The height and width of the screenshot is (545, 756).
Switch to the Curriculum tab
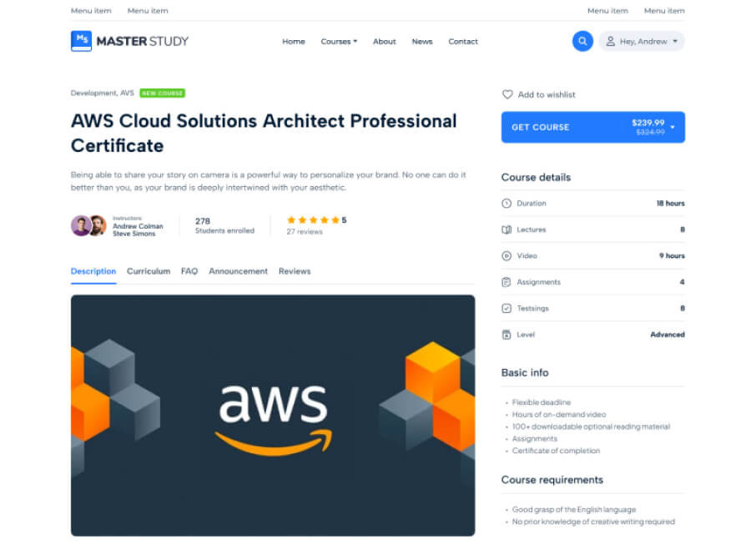click(149, 271)
